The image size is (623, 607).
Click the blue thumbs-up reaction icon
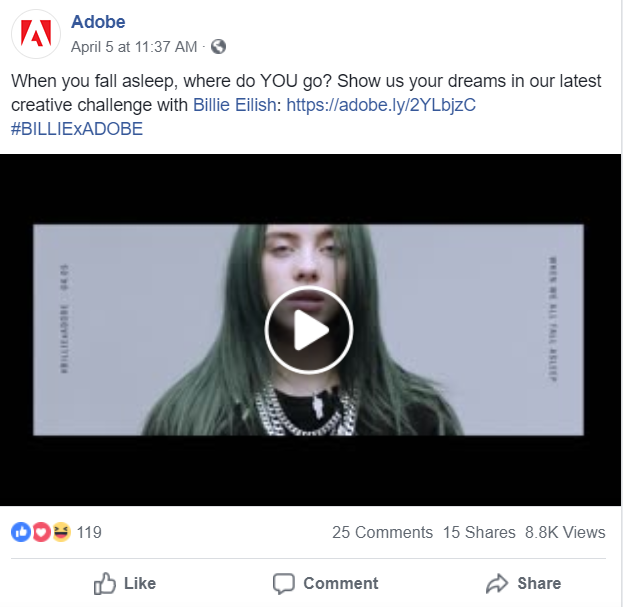click(x=21, y=532)
